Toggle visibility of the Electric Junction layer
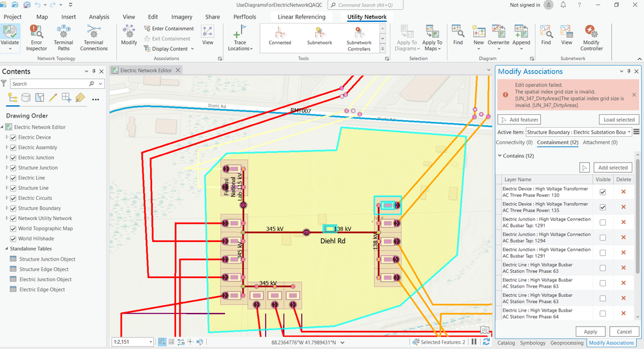The height and width of the screenshot is (349, 644). [x=13, y=157]
